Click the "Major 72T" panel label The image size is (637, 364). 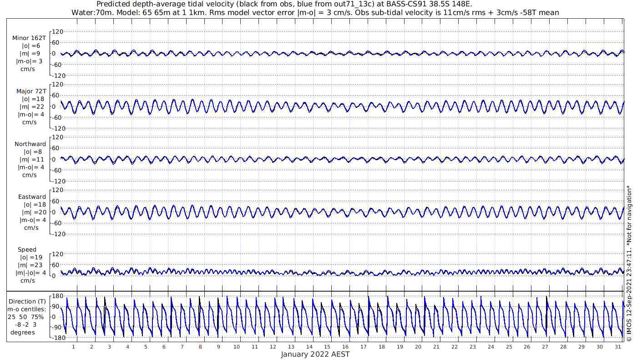point(31,91)
